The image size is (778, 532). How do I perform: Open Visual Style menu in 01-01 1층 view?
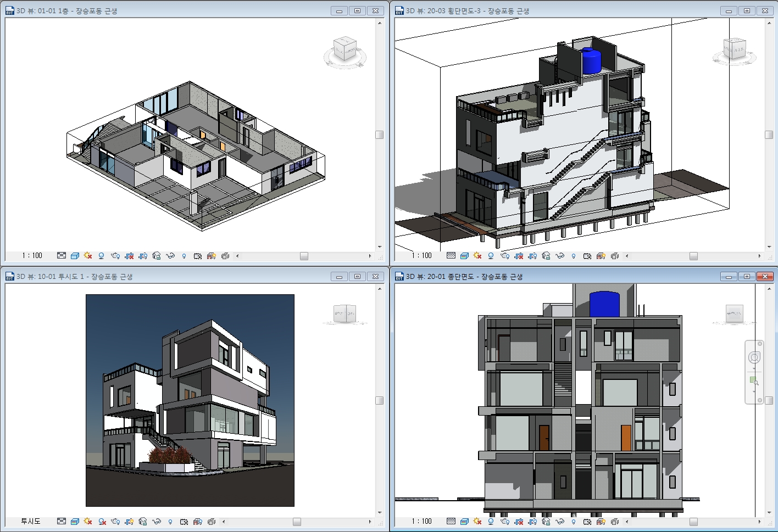pyautogui.click(x=75, y=256)
